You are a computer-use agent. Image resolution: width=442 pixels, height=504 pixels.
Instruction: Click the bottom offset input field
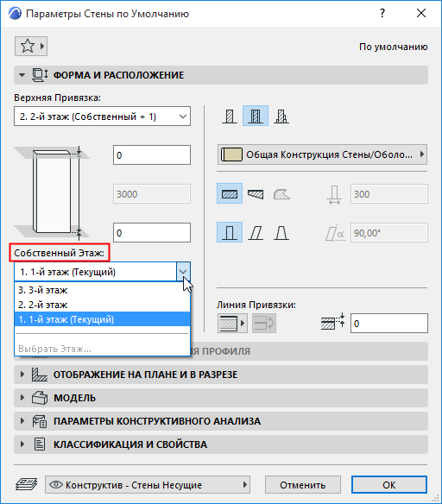pos(152,233)
